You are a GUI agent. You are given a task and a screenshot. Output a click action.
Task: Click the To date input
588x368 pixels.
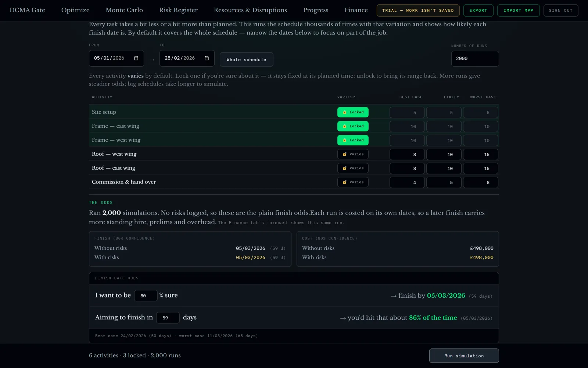187,58
